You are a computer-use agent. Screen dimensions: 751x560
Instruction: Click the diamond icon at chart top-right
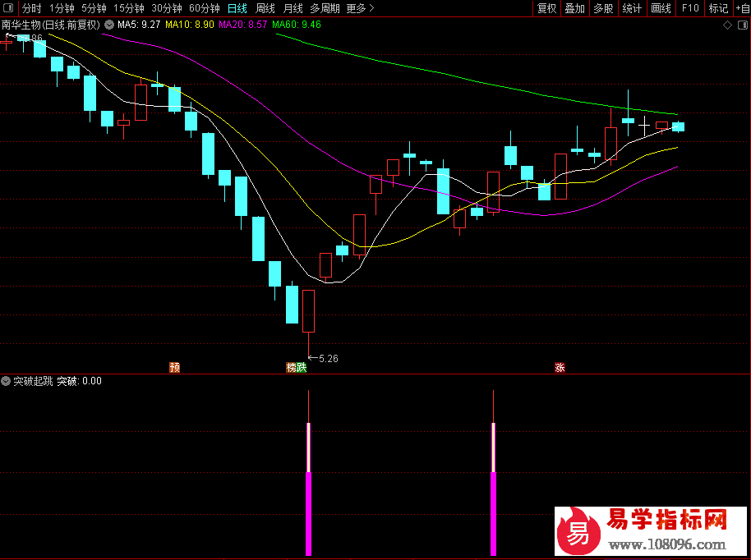[727, 25]
